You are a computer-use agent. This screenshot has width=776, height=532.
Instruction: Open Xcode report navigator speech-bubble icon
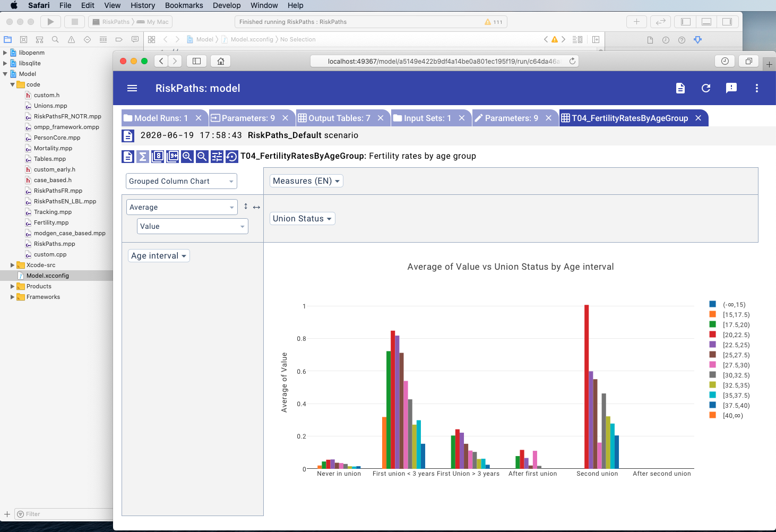click(135, 39)
